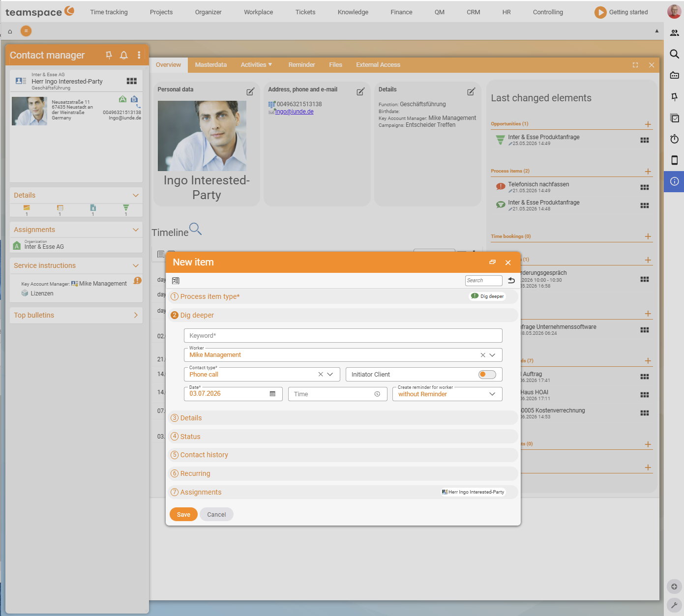Add new Opportunity with plus icon
Image resolution: width=684 pixels, height=616 pixels.
point(648,124)
